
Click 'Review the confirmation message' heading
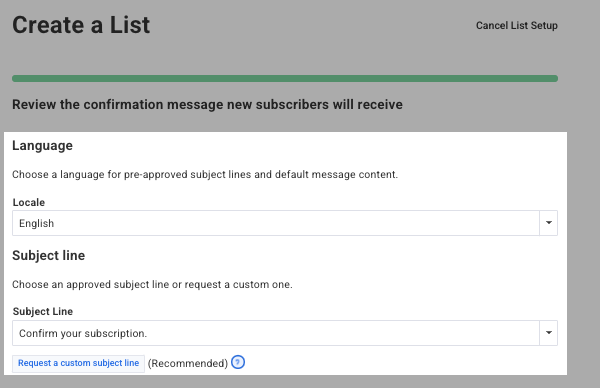pyautogui.click(x=207, y=104)
